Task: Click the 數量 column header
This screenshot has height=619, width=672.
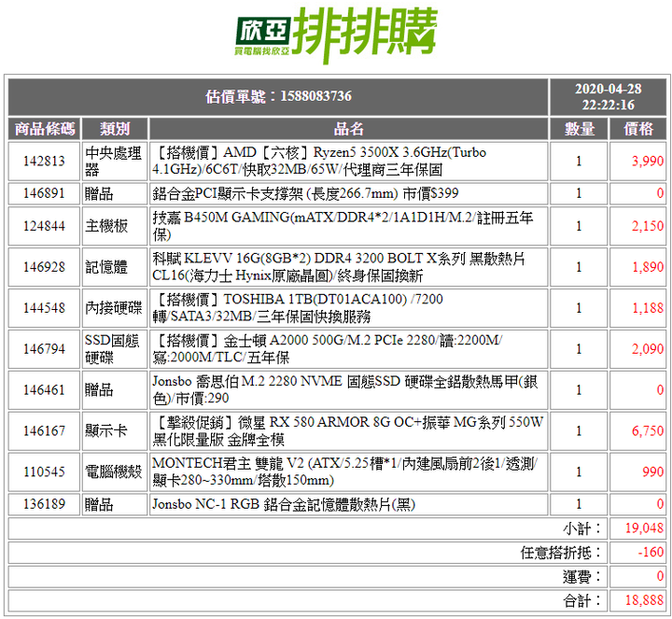Action: [579, 129]
